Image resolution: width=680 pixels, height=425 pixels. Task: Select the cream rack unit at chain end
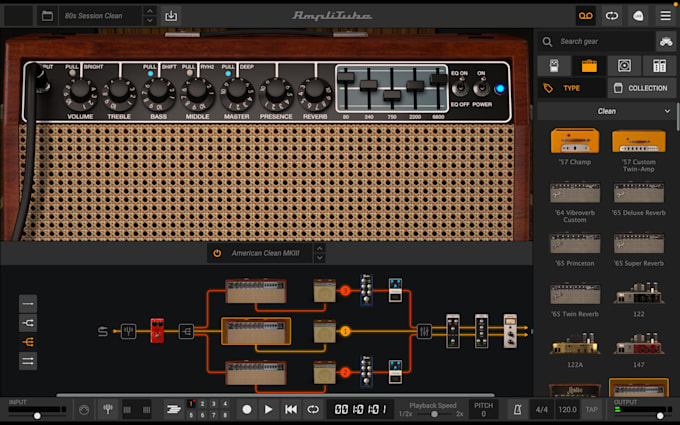pyautogui.click(x=510, y=331)
